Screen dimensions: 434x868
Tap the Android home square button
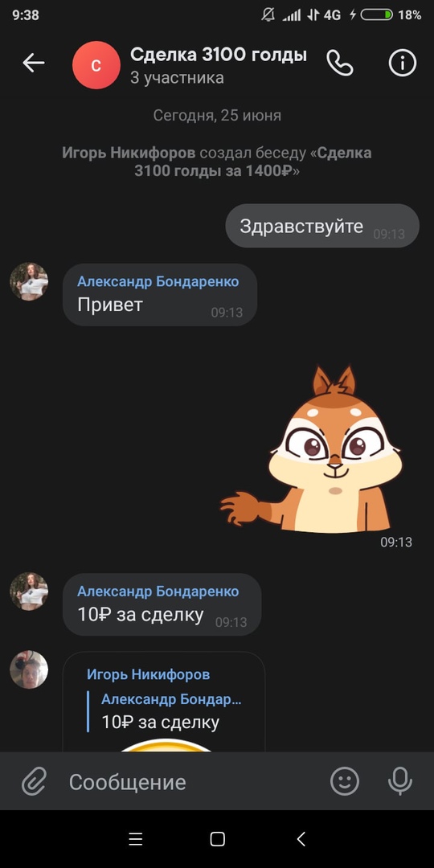click(x=218, y=839)
